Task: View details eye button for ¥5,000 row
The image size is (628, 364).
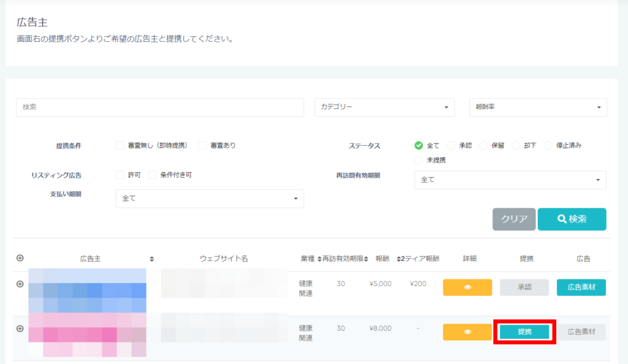Action: [467, 287]
